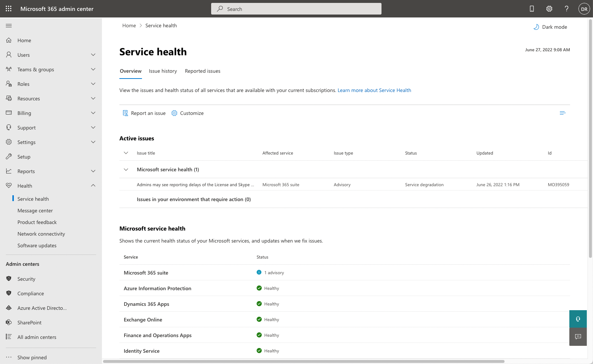593x364 pixels.
Task: Click the Azure Active Directory icon
Action: tap(9, 308)
